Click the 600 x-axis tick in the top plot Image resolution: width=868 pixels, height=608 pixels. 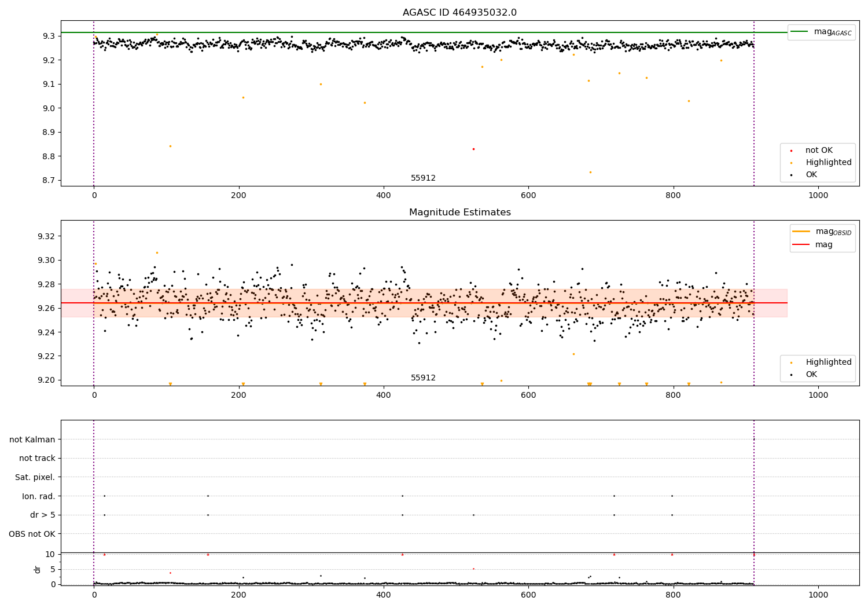(528, 196)
